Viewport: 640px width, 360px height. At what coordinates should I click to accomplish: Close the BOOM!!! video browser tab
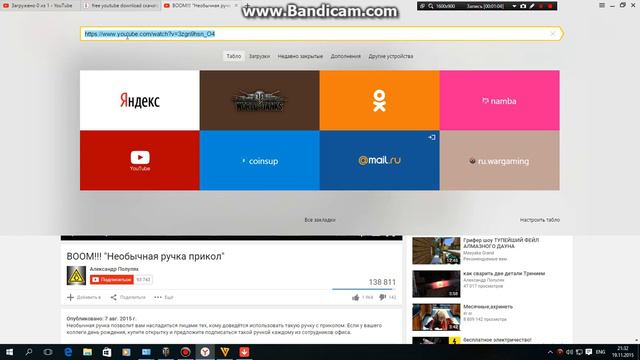pyautogui.click(x=236, y=6)
